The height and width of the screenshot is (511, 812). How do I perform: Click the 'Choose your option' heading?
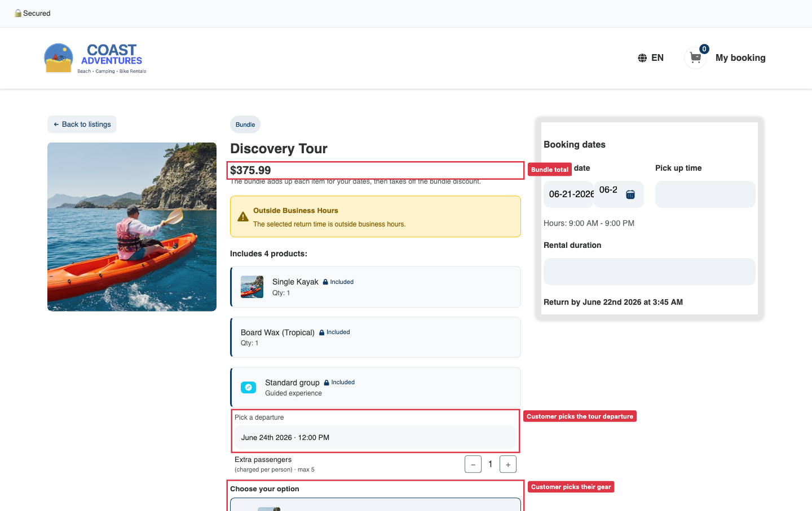click(x=264, y=489)
